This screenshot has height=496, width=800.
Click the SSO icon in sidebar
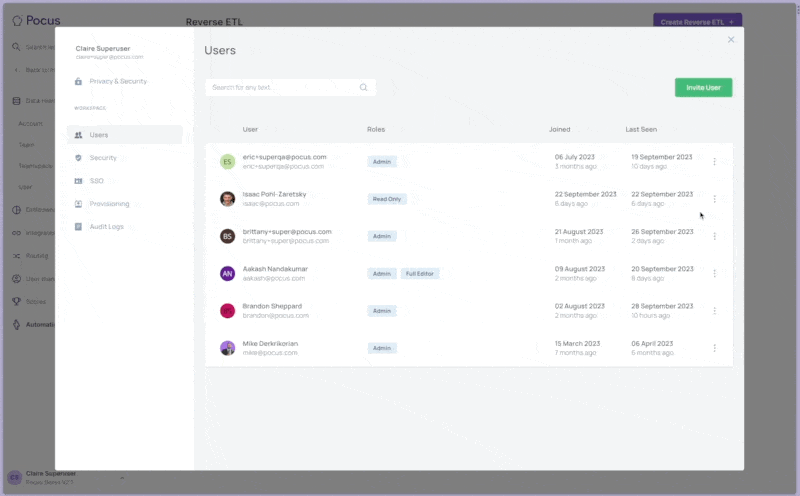tap(78, 181)
